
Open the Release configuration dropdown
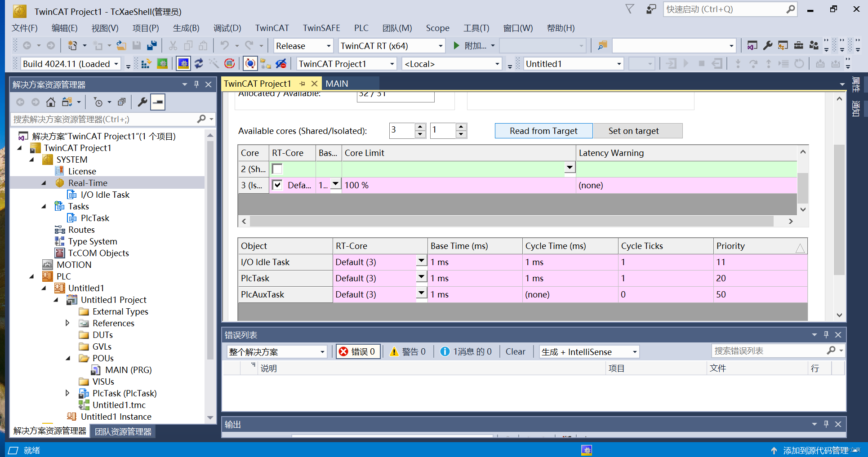[329, 46]
